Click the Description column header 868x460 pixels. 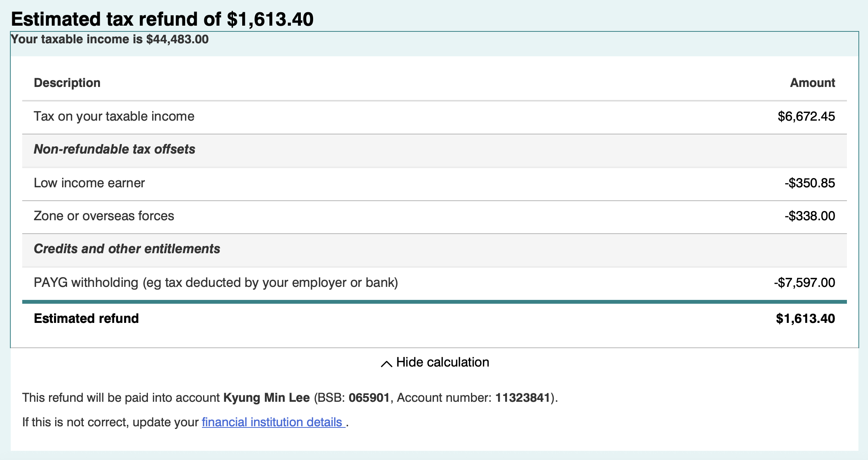(67, 83)
